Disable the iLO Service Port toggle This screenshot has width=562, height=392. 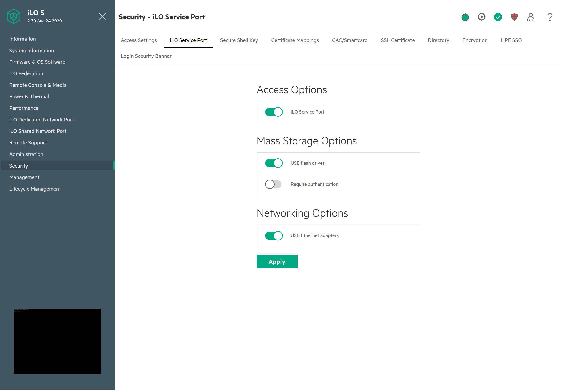click(274, 112)
